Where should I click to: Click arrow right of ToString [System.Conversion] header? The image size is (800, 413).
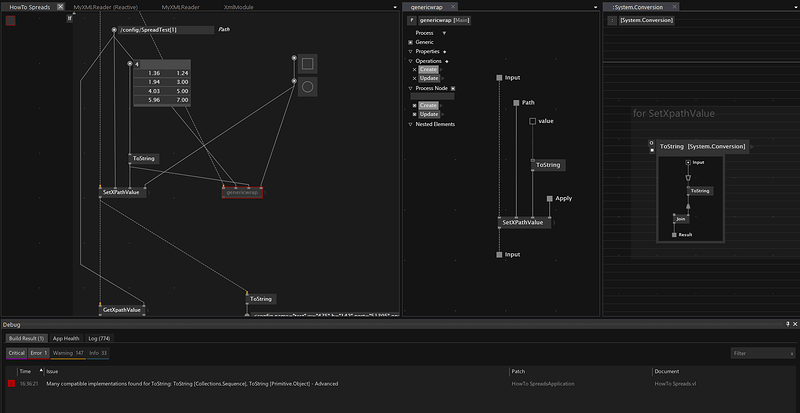(x=752, y=147)
